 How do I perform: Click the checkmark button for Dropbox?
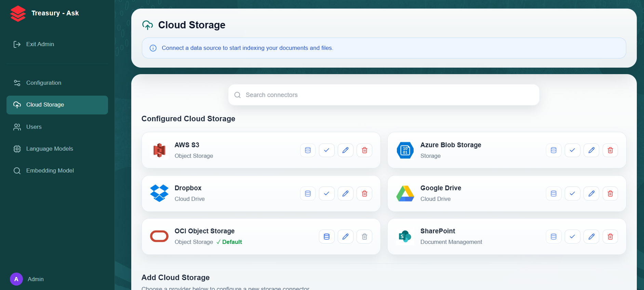tap(326, 194)
